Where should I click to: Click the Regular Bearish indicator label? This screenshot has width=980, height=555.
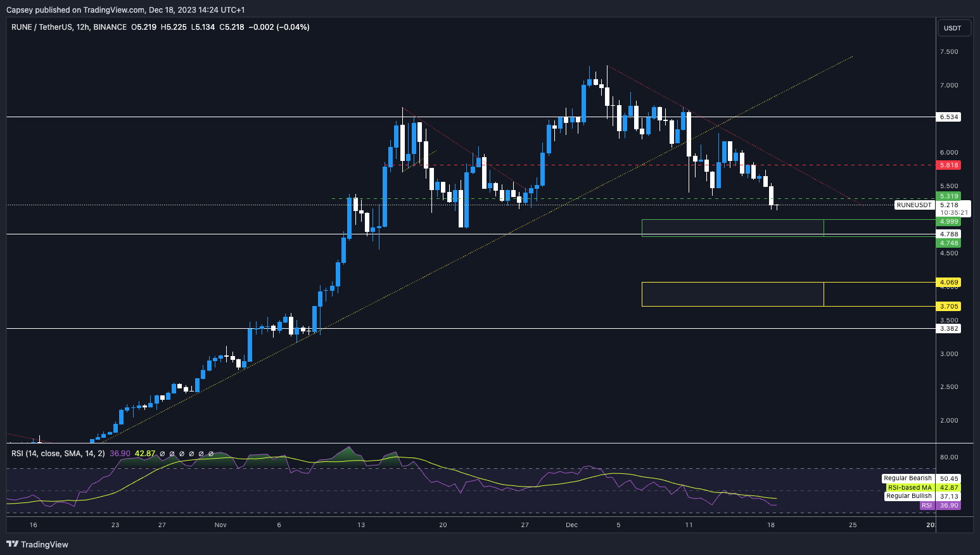[908, 478]
